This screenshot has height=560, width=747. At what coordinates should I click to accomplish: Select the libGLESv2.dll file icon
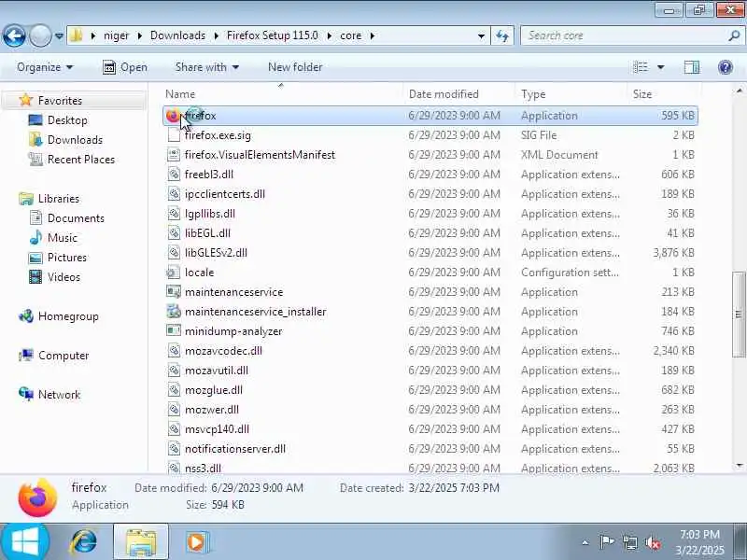click(174, 252)
